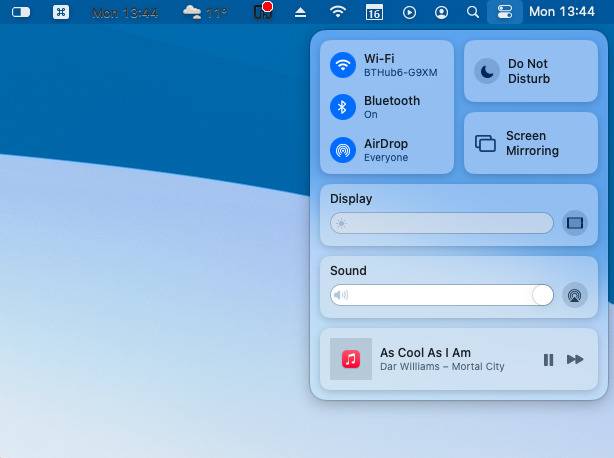Open AirPlay audio output icon beside Sound
The width and height of the screenshot is (614, 458).
(x=574, y=295)
